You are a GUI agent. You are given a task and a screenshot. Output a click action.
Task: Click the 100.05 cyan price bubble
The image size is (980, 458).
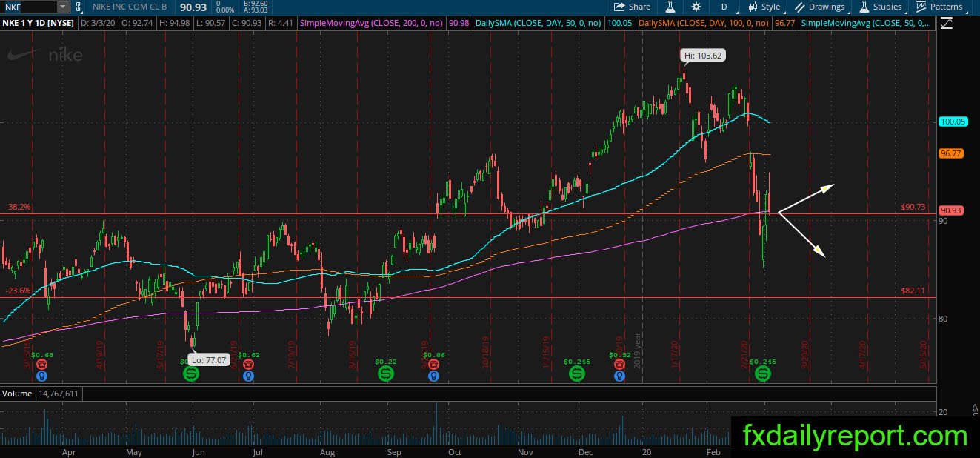953,122
